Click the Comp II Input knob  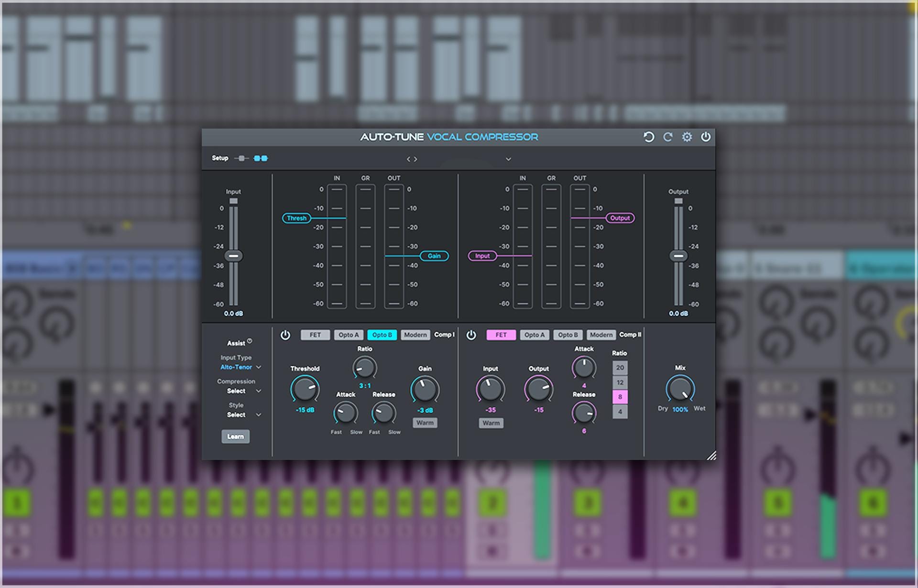tap(491, 389)
